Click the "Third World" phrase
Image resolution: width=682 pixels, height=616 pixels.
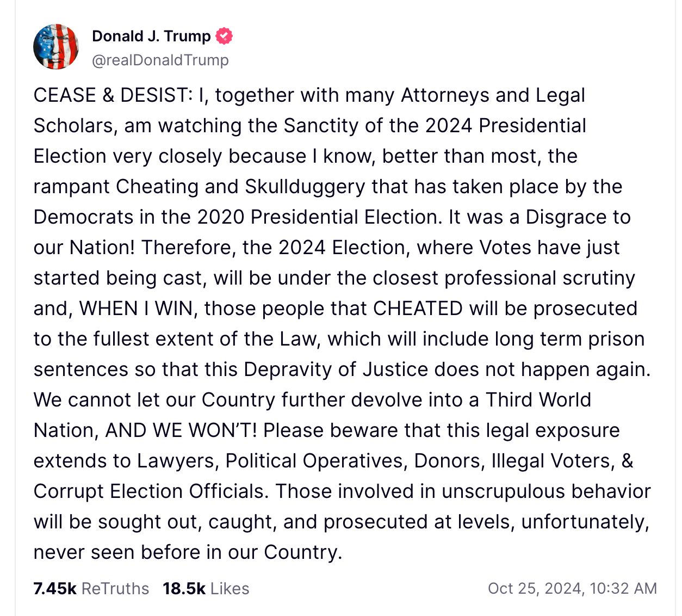pyautogui.click(x=538, y=400)
